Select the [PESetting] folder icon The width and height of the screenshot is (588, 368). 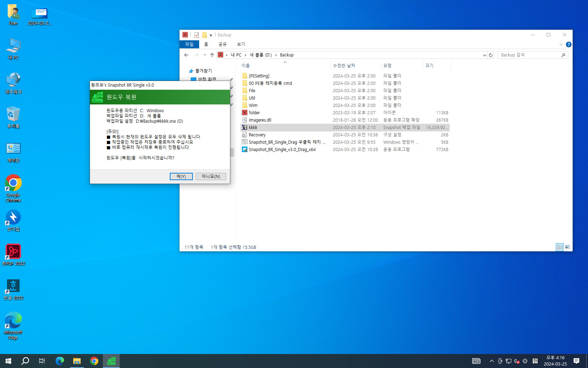245,76
